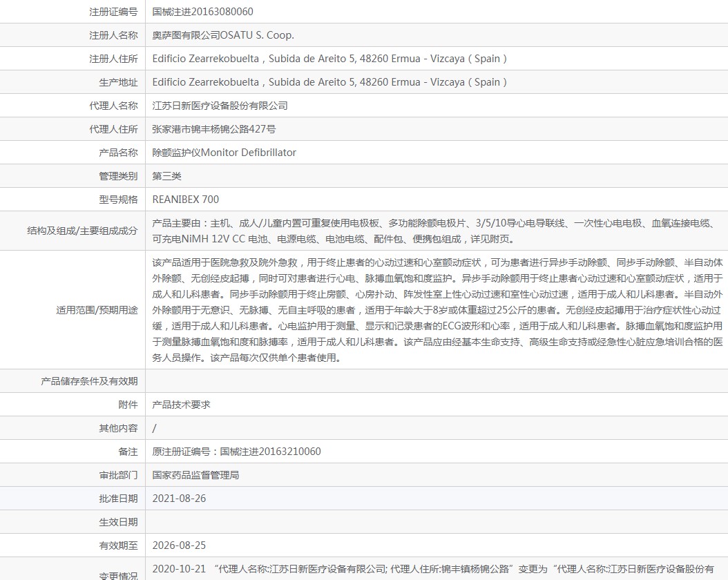Click the 生效日期 label
Image resolution: width=728 pixels, height=580 pixels.
(x=118, y=522)
